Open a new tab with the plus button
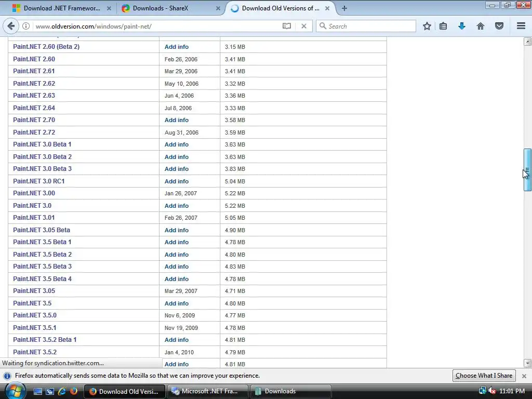This screenshot has width=532, height=399. [344, 8]
